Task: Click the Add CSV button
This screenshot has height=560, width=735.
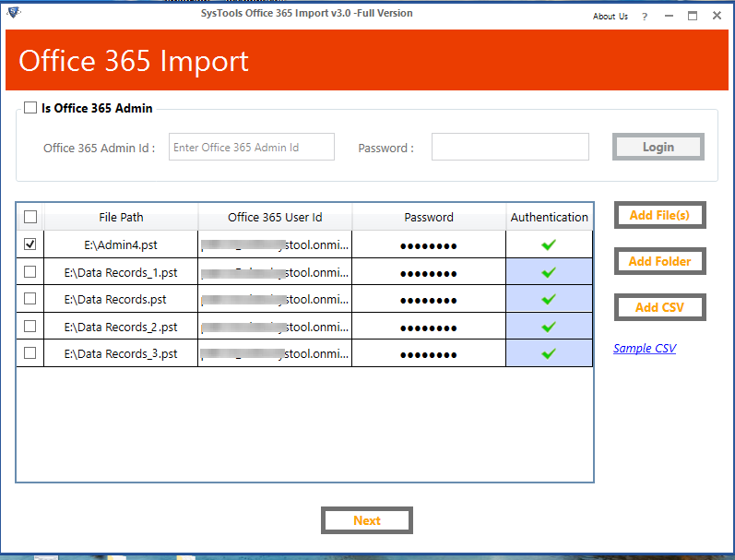Action: coord(659,307)
